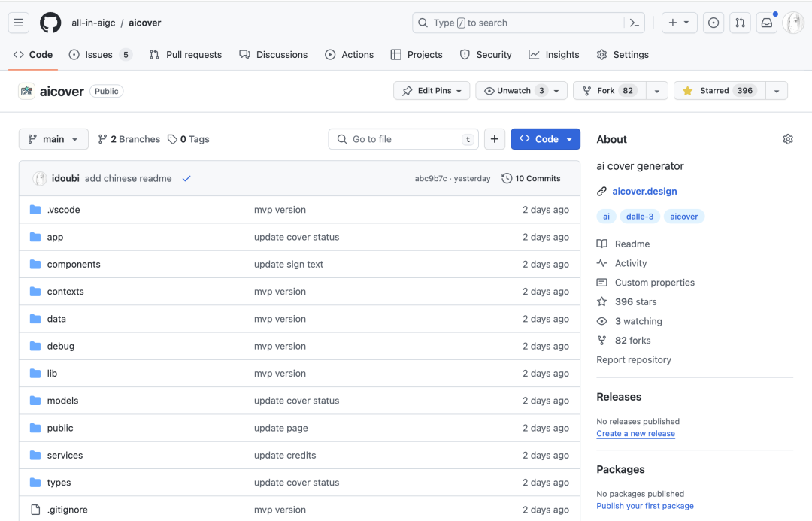812x521 pixels.
Task: Click the add file plus button
Action: (495, 139)
